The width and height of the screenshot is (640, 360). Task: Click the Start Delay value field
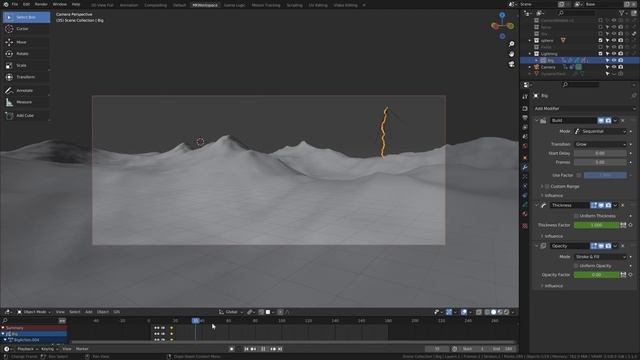pyautogui.click(x=600, y=153)
